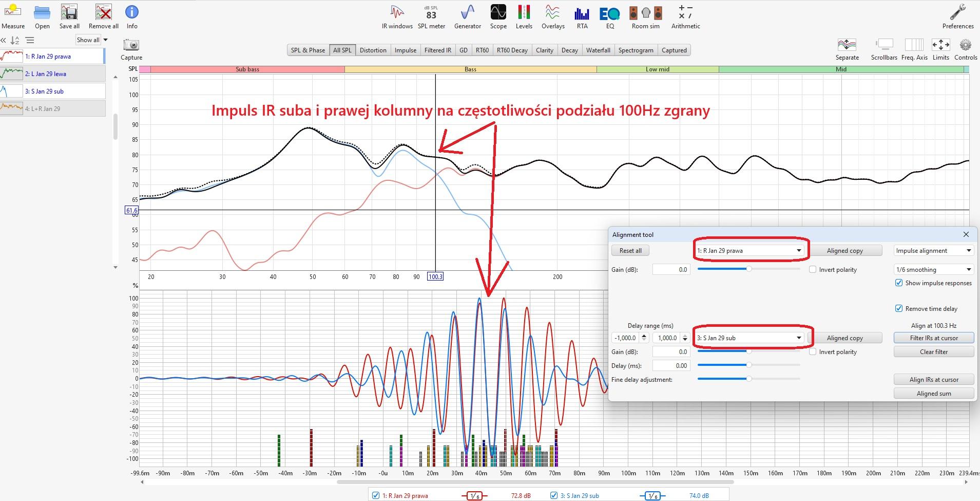
Task: Open Preferences wrench icon
Action: click(957, 13)
